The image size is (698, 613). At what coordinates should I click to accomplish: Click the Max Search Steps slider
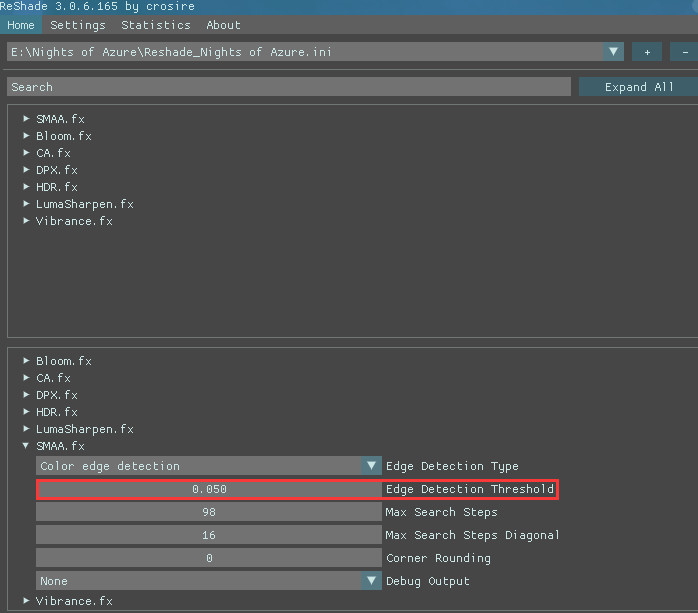coord(208,512)
